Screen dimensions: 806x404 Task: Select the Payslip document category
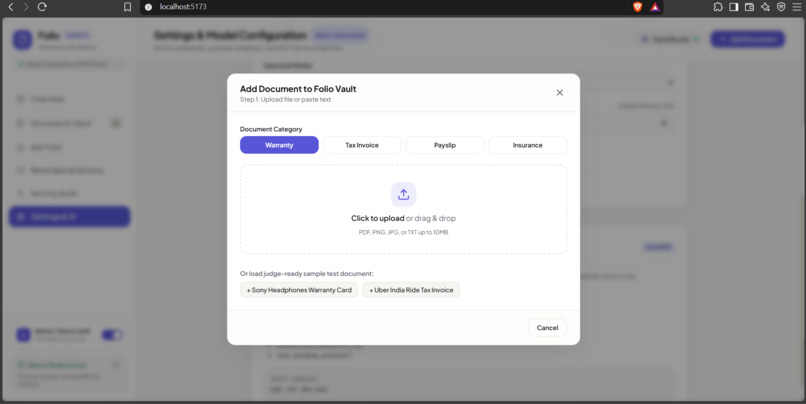tap(445, 145)
